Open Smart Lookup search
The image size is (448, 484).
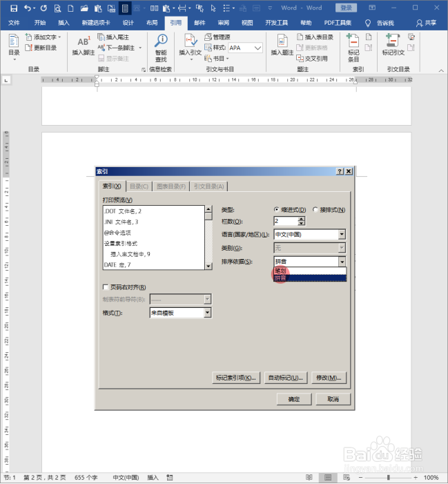(161, 48)
